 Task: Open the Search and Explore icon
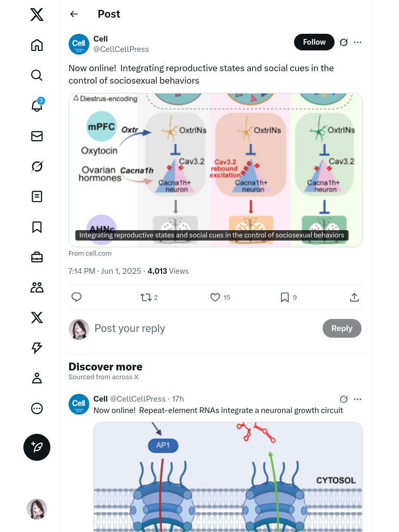click(x=37, y=75)
